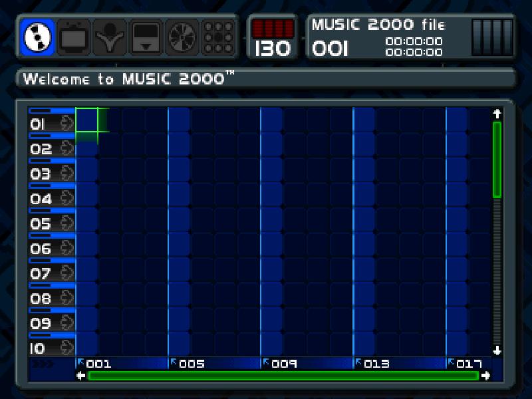Open the load/save dropdown box icon
532x399 pixels.
(146, 37)
